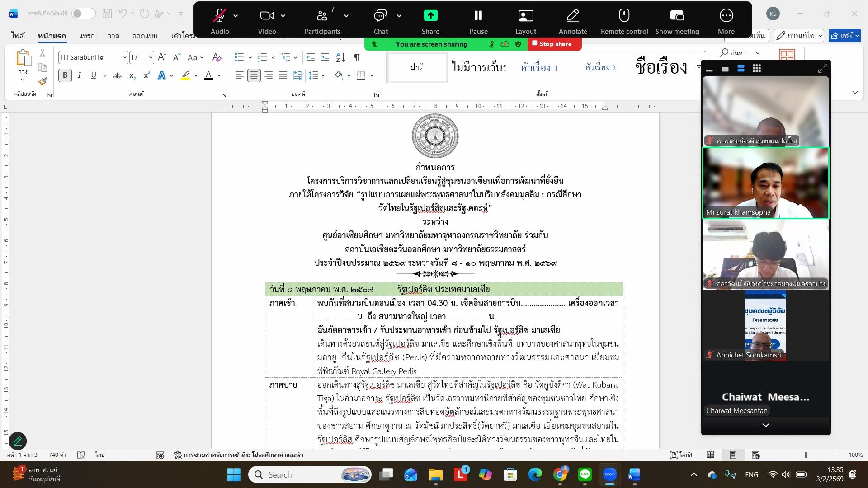
Task: Toggle Bold formatting button
Action: [65, 75]
